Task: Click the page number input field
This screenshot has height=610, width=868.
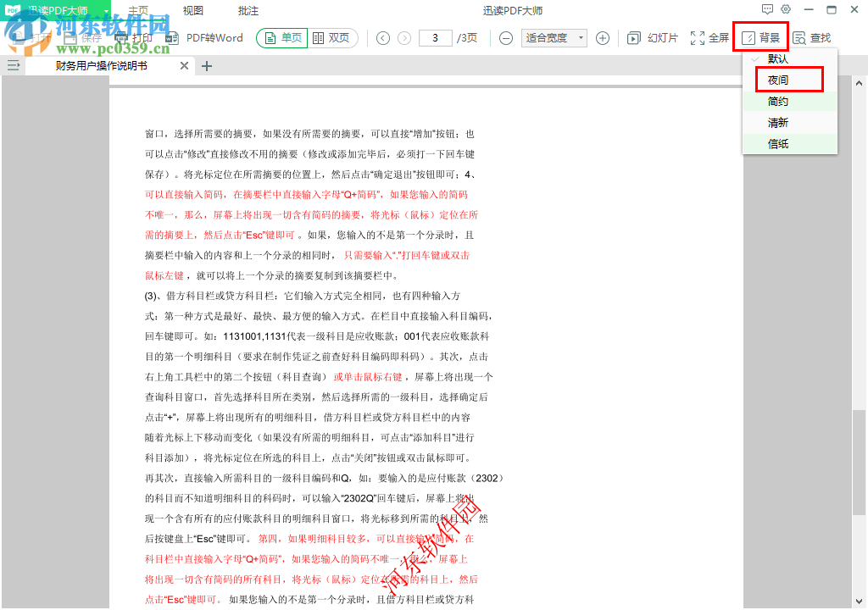Action: [435, 37]
